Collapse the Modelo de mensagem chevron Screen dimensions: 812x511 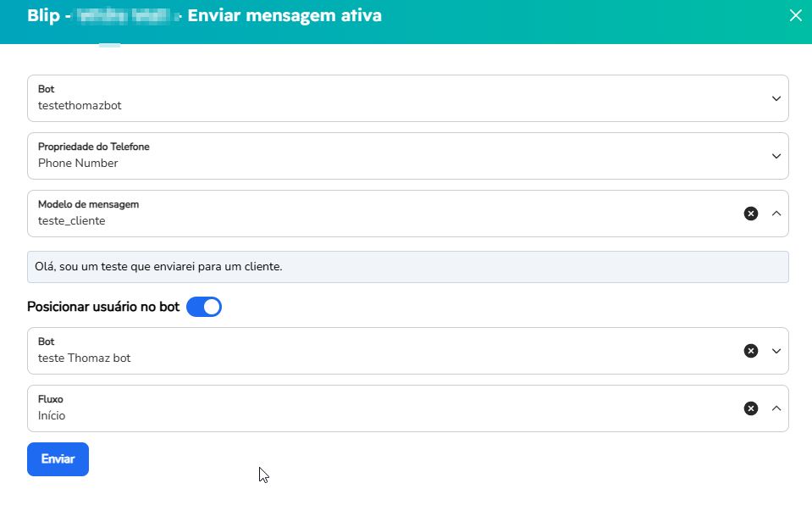(x=776, y=214)
